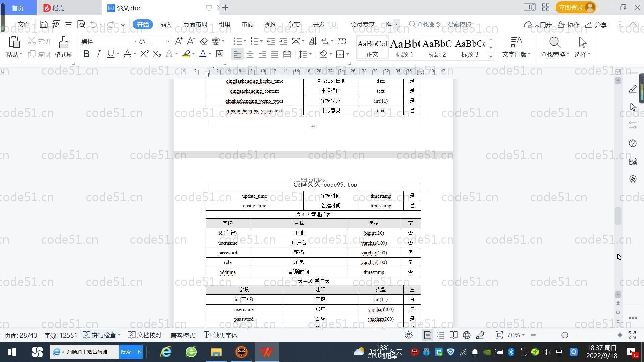Image resolution: width=644 pixels, height=362 pixels.
Task: Apply subscript X₂ formatting
Action: click(x=157, y=54)
